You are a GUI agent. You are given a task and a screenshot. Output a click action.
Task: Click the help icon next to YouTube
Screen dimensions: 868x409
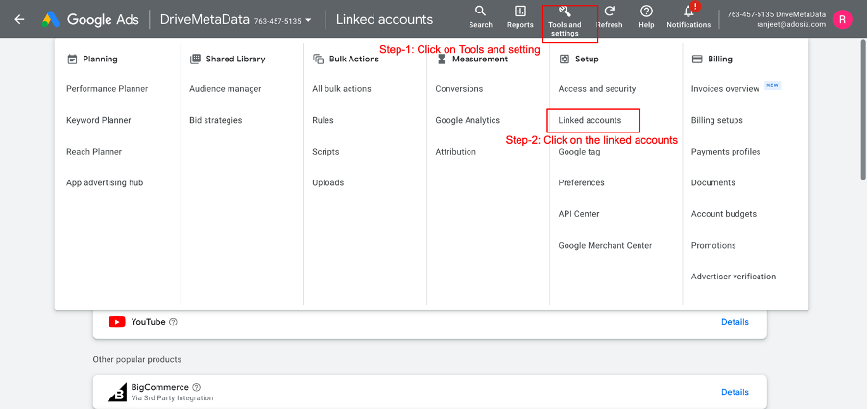(173, 322)
